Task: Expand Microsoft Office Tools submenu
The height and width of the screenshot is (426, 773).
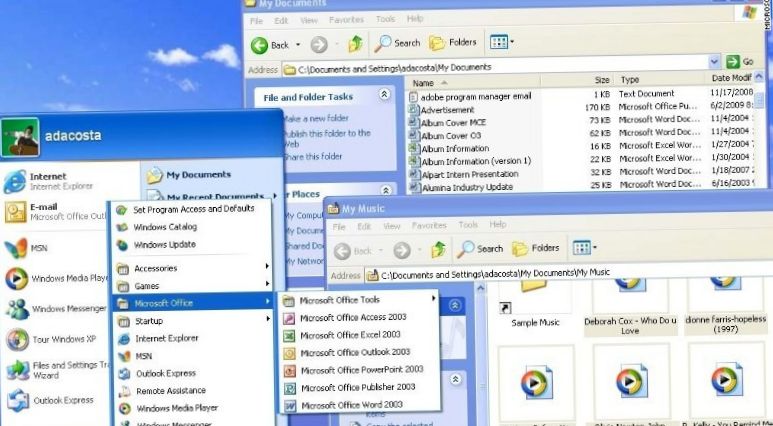Action: point(359,300)
